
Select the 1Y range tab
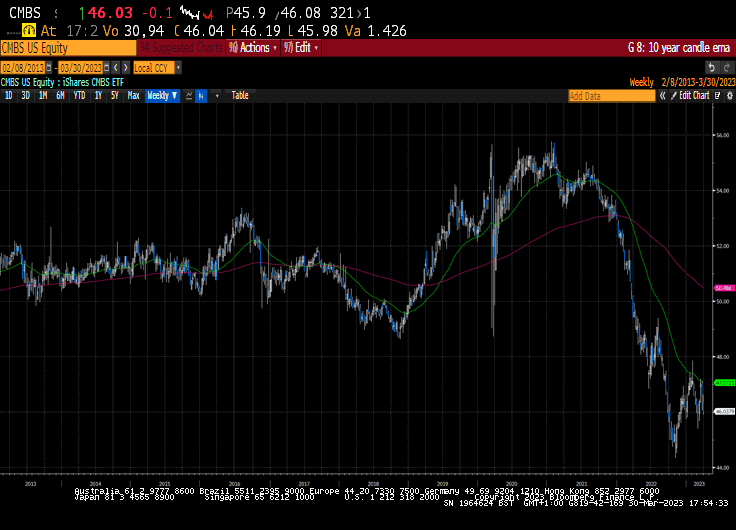click(x=98, y=96)
